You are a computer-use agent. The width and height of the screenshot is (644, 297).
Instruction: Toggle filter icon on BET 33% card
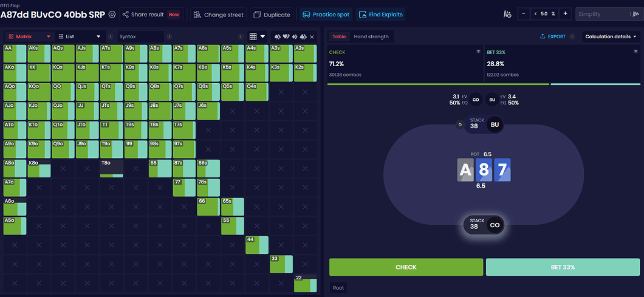(635, 52)
